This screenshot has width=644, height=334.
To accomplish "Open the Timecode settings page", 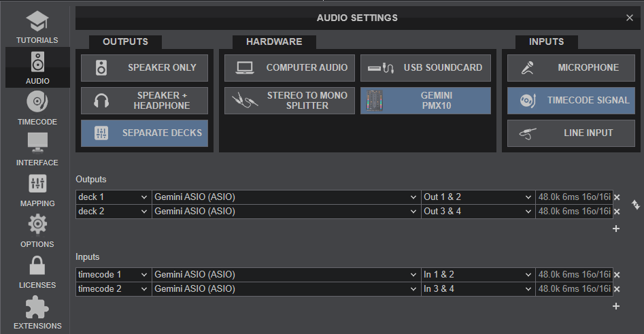I will (37, 109).
